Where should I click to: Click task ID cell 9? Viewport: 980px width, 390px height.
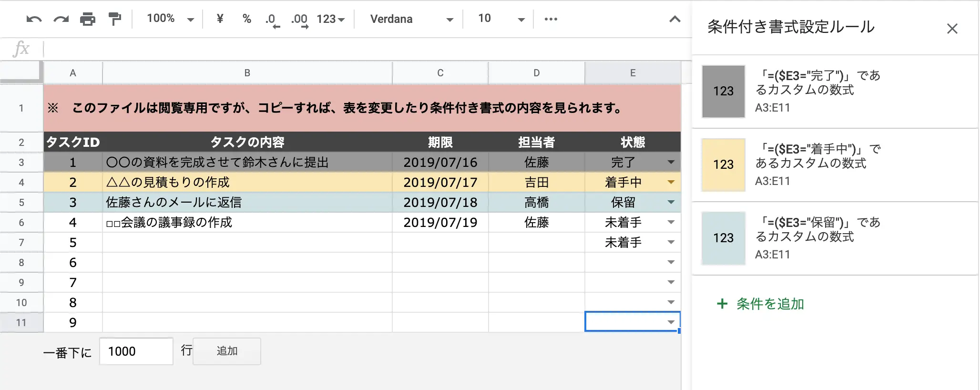click(x=73, y=323)
